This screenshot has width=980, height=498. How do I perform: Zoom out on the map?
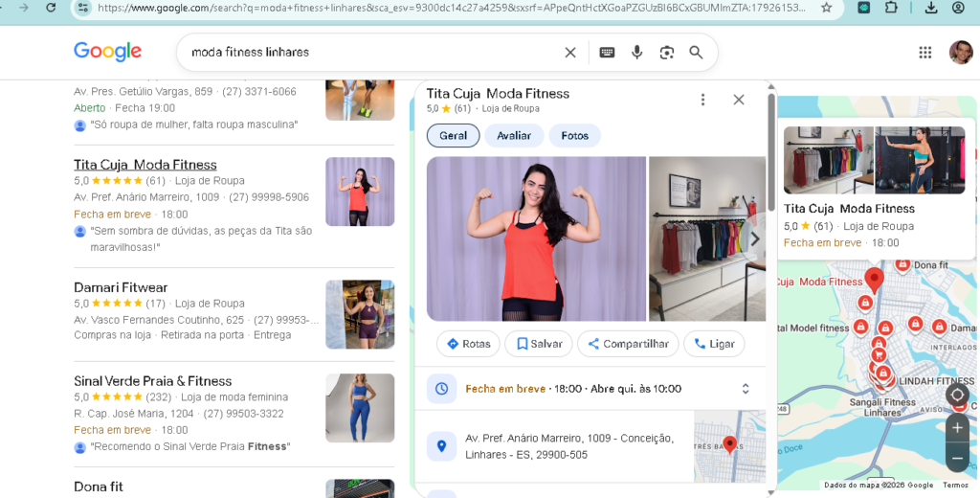click(957, 458)
